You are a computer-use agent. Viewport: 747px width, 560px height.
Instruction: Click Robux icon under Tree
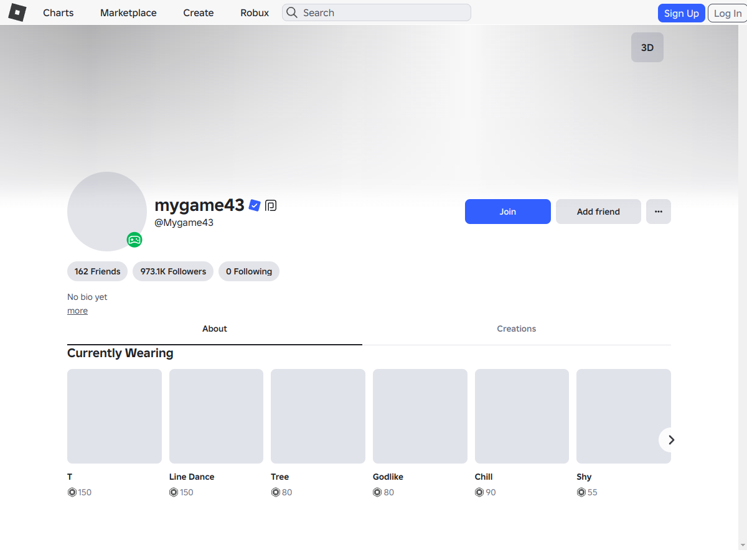pyautogui.click(x=275, y=492)
